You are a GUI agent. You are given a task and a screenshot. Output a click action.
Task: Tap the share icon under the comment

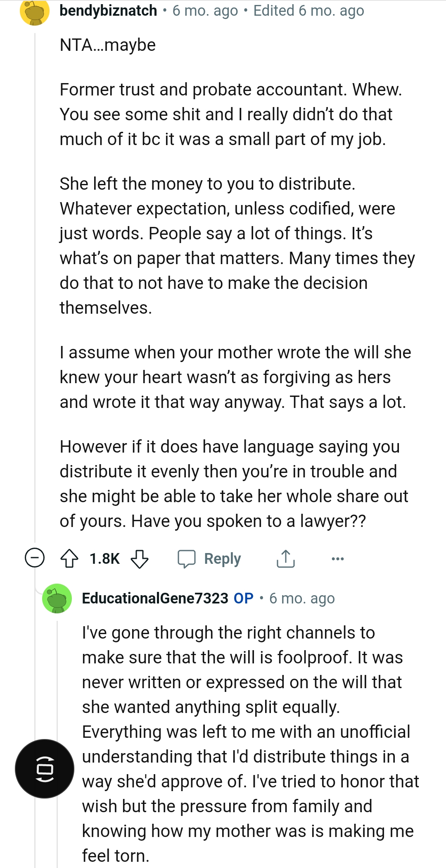285,558
